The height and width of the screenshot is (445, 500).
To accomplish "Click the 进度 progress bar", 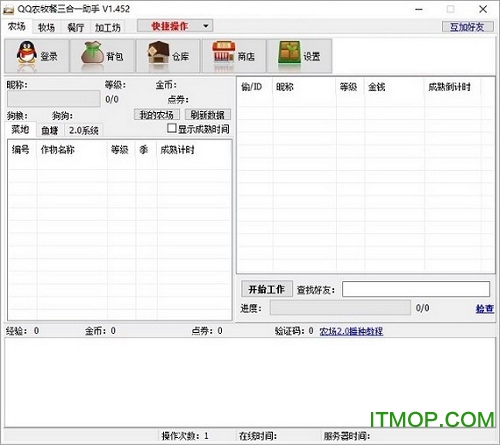I will point(340,307).
